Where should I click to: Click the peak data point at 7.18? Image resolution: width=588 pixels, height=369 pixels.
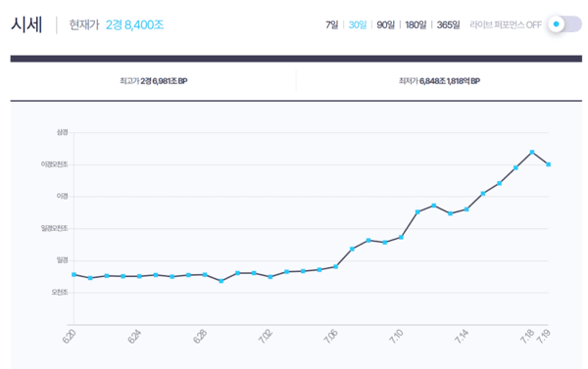click(x=532, y=152)
